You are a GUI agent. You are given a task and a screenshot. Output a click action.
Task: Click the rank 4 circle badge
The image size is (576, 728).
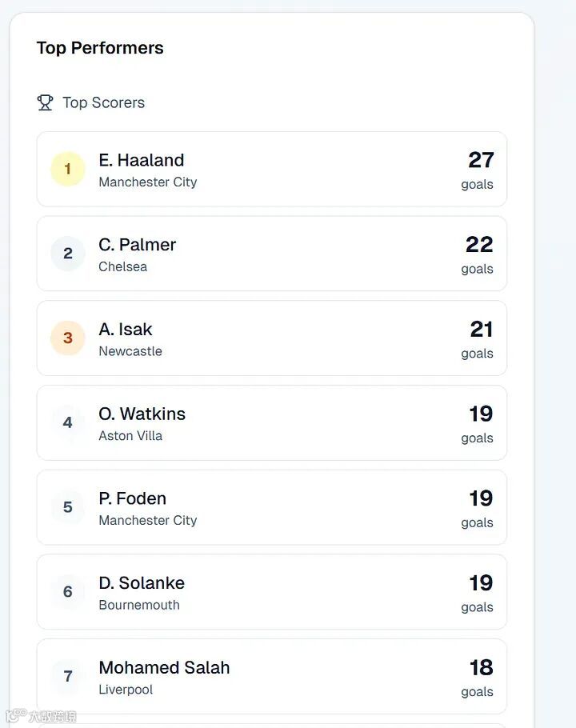68,422
